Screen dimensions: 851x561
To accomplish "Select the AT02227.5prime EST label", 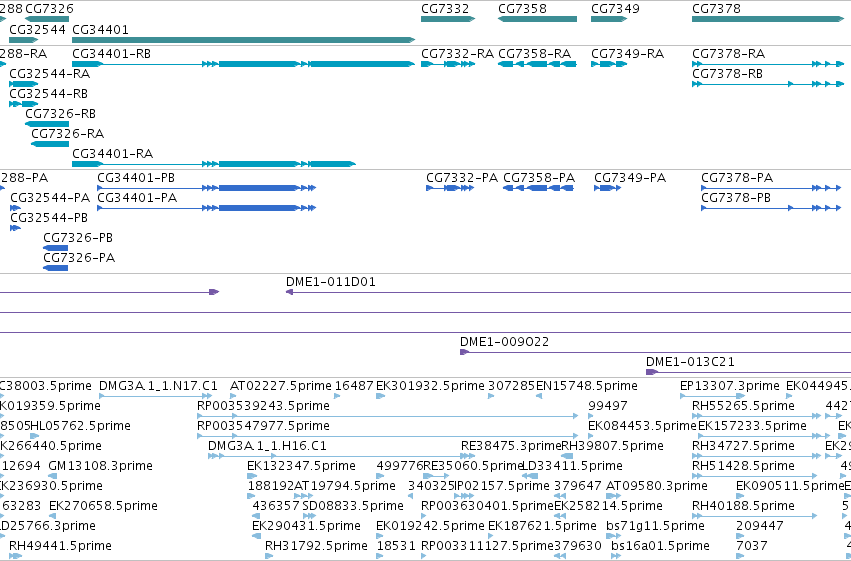I will click(281, 386).
